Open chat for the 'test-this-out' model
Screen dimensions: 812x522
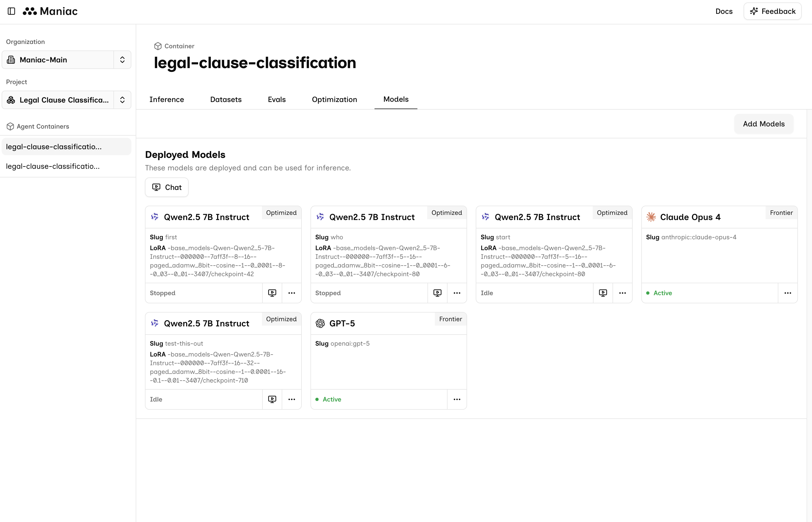pyautogui.click(x=272, y=399)
